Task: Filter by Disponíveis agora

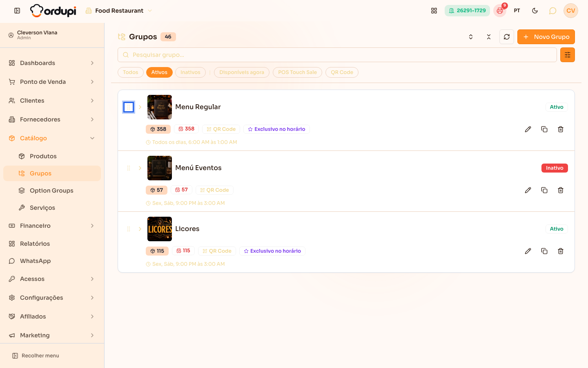Action: pos(242,72)
